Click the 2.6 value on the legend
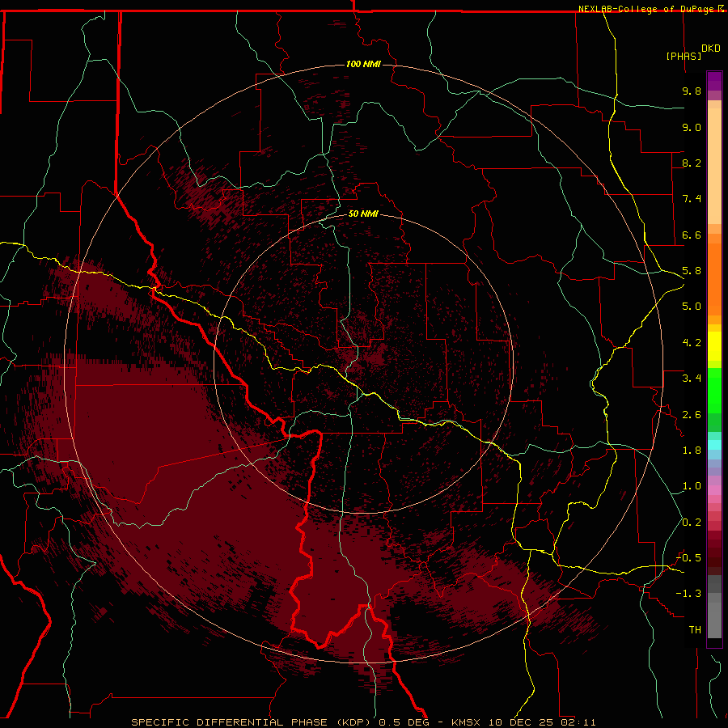The image size is (728, 728). click(692, 415)
